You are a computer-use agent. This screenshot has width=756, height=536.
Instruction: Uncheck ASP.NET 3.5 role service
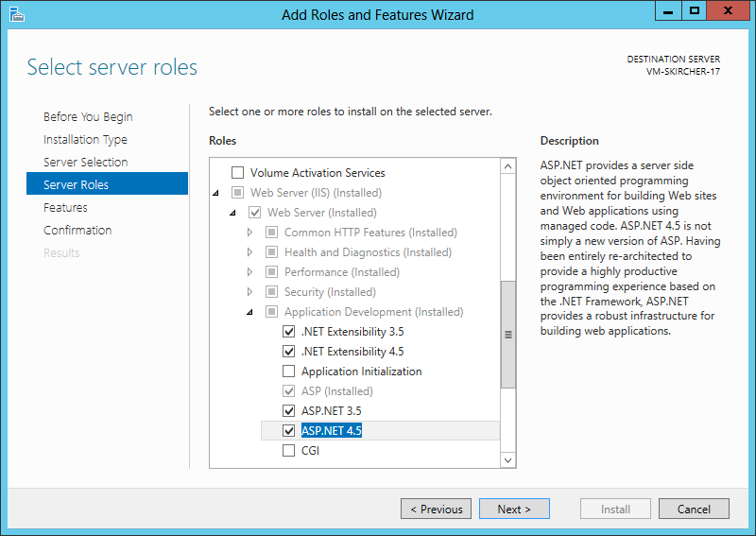[288, 411]
